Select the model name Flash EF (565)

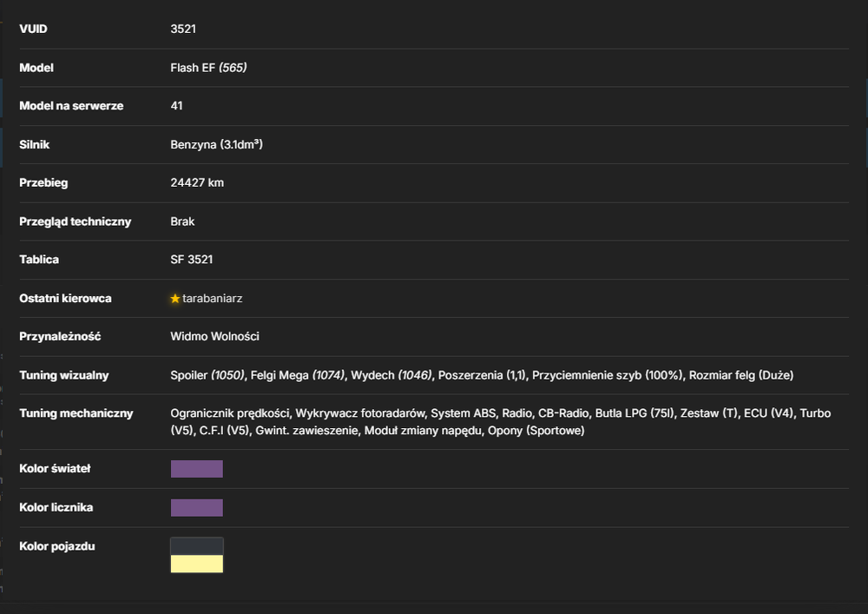(x=208, y=68)
